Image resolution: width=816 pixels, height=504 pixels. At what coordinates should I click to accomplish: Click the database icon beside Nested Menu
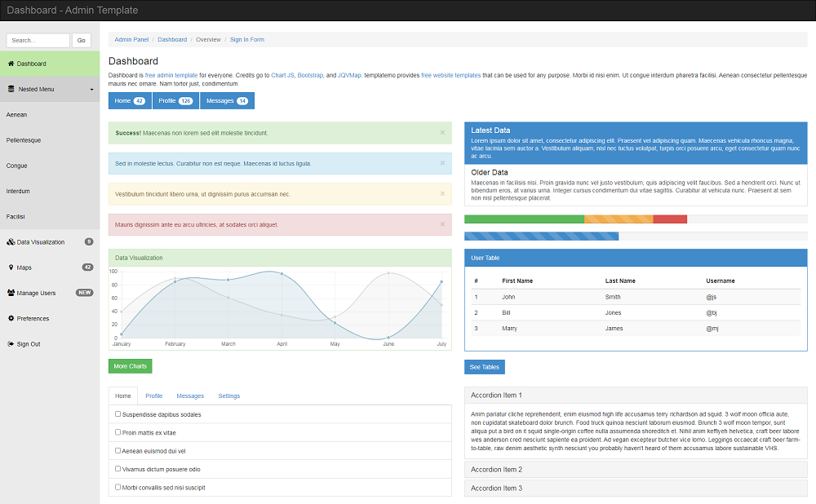[11, 90]
